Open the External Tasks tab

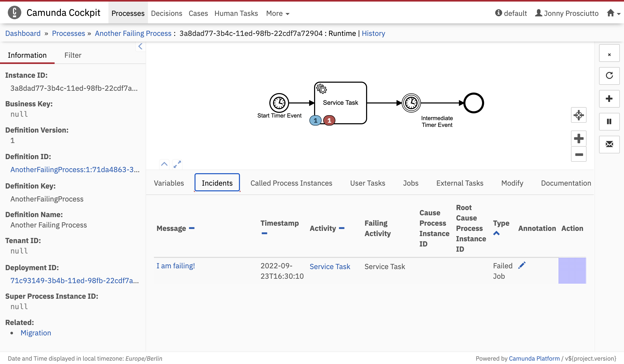(x=460, y=183)
